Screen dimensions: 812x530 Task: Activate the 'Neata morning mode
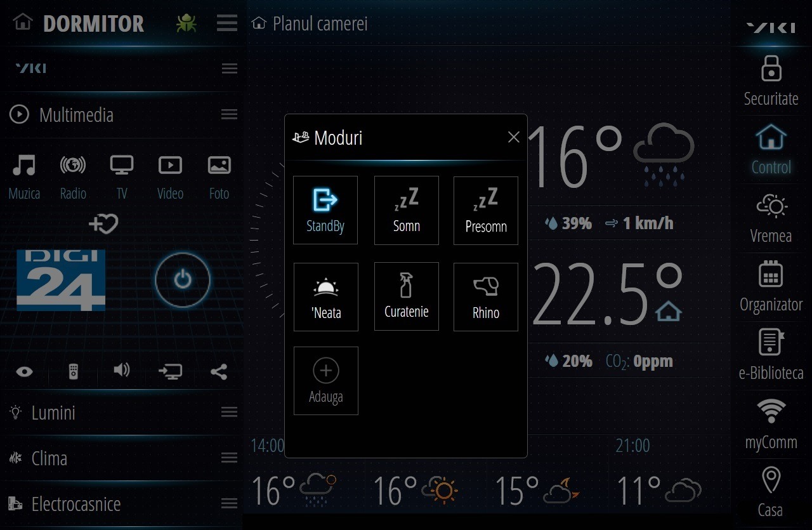[x=325, y=296]
